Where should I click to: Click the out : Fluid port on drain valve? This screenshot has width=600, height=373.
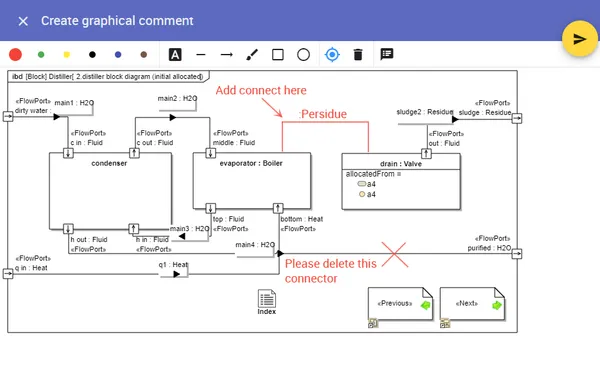(426, 153)
